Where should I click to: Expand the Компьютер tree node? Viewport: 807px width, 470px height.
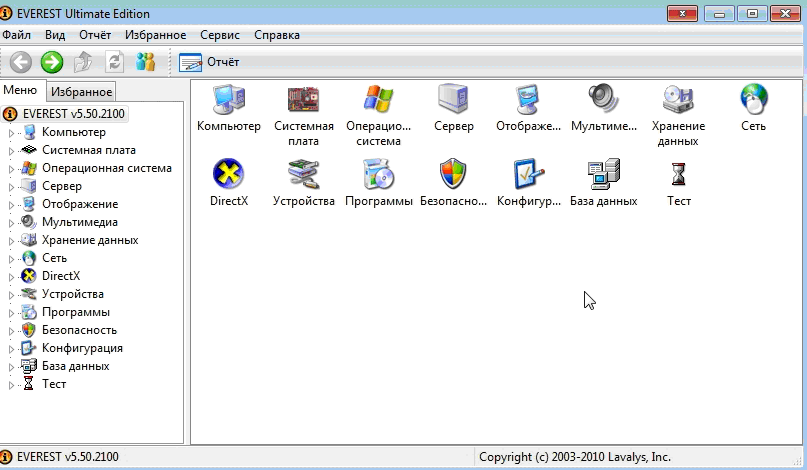pyautogui.click(x=12, y=132)
